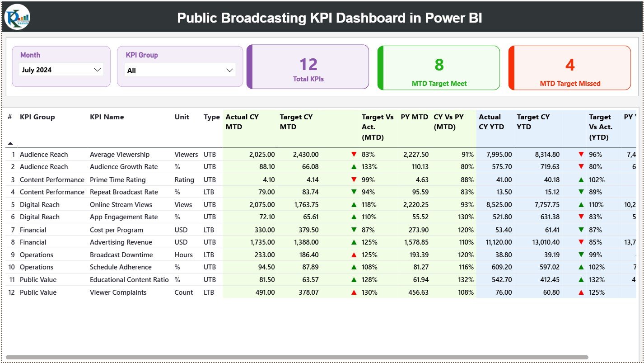Image resolution: width=644 pixels, height=363 pixels.
Task: Sort by the KPI Name column header
Action: 107,117
